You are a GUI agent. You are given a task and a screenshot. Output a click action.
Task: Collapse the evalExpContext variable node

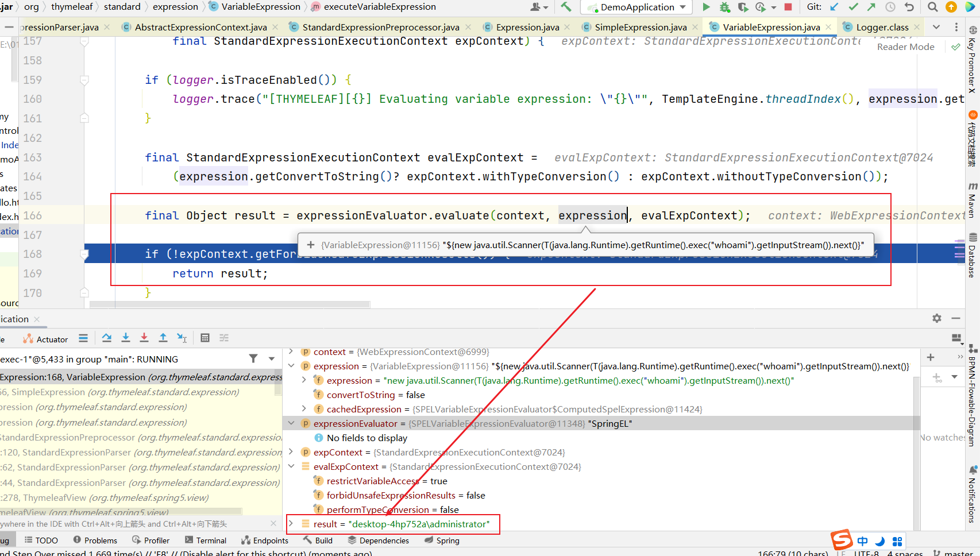click(x=291, y=466)
